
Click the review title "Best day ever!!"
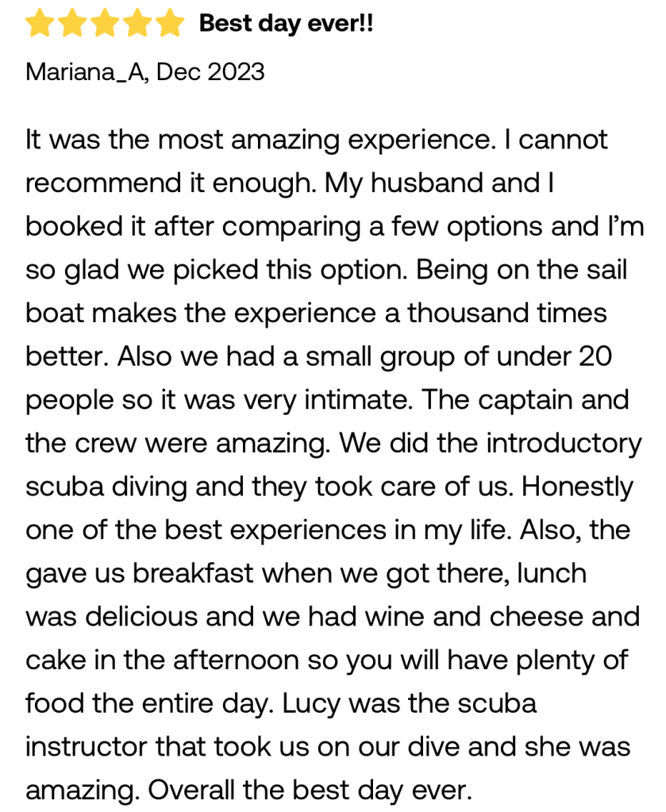point(286,24)
